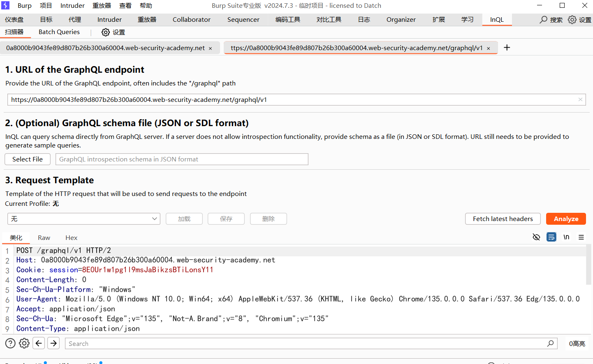Screen dimensions: 593x364
Task: Click Fetch latest headers button
Action: pos(503,219)
